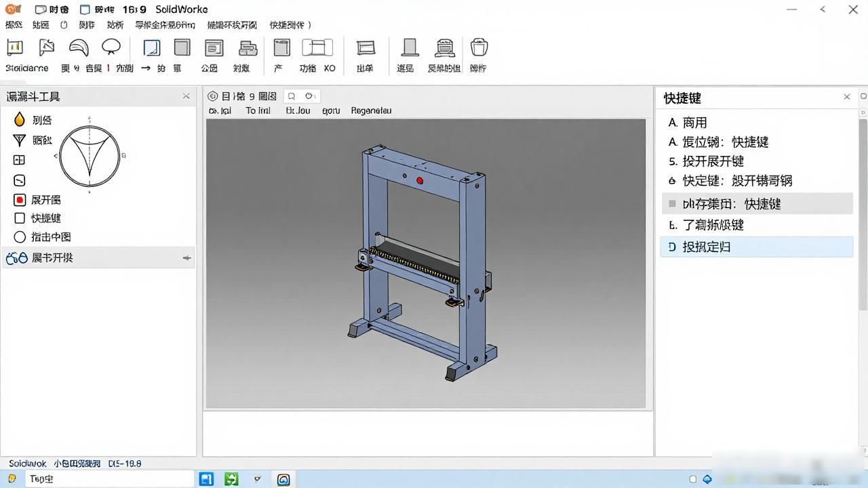
Task: Open the second menu bar item
Action: click(x=41, y=25)
